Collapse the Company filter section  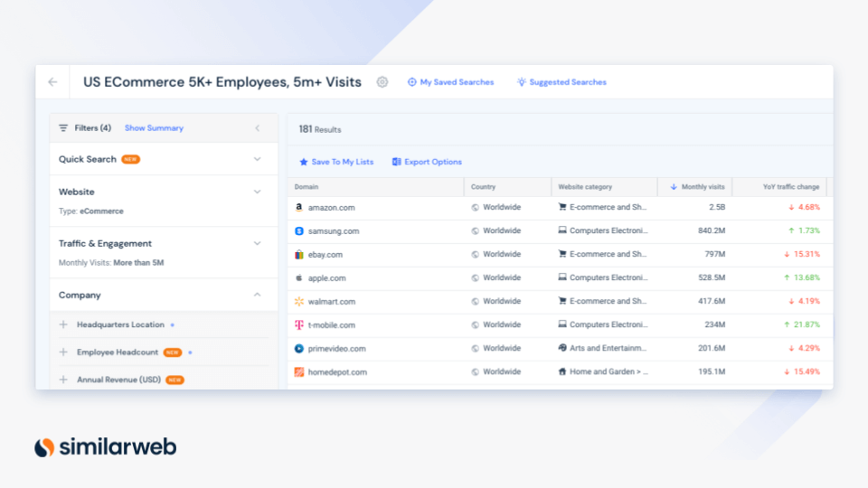point(258,295)
